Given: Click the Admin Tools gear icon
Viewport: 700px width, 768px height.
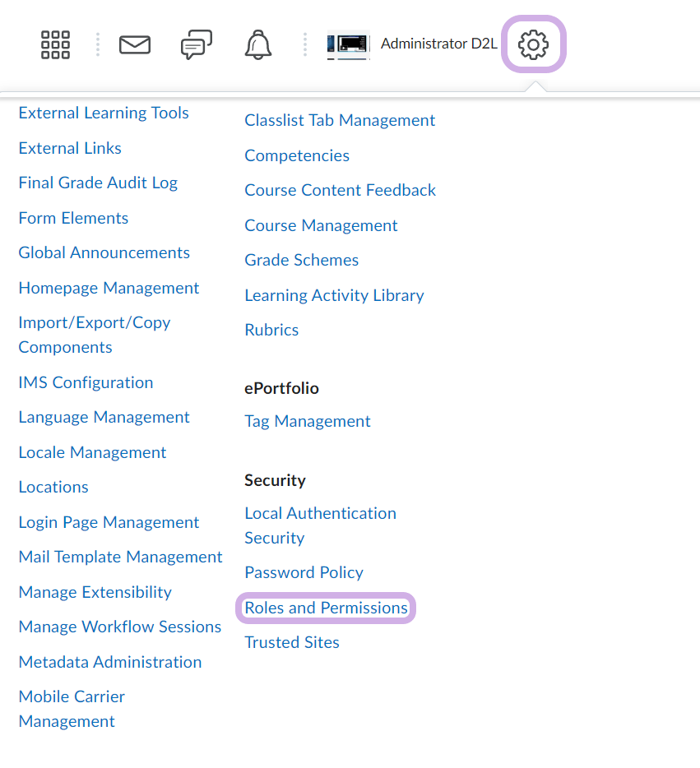Looking at the screenshot, I should tap(533, 44).
